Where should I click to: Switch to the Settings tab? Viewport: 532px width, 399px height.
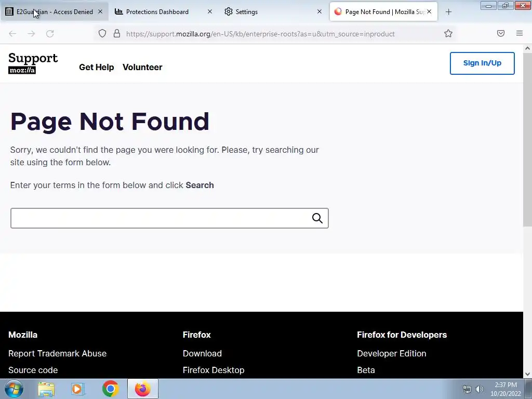coord(273,11)
